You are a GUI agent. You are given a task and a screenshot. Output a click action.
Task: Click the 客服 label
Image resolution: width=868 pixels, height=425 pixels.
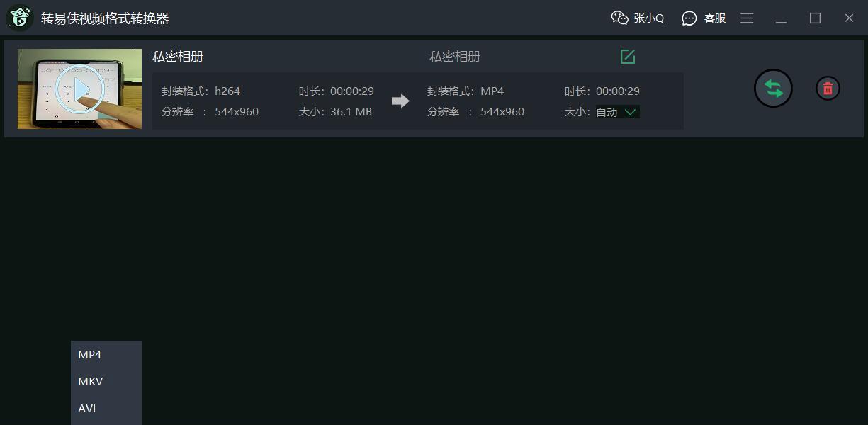pyautogui.click(x=715, y=18)
